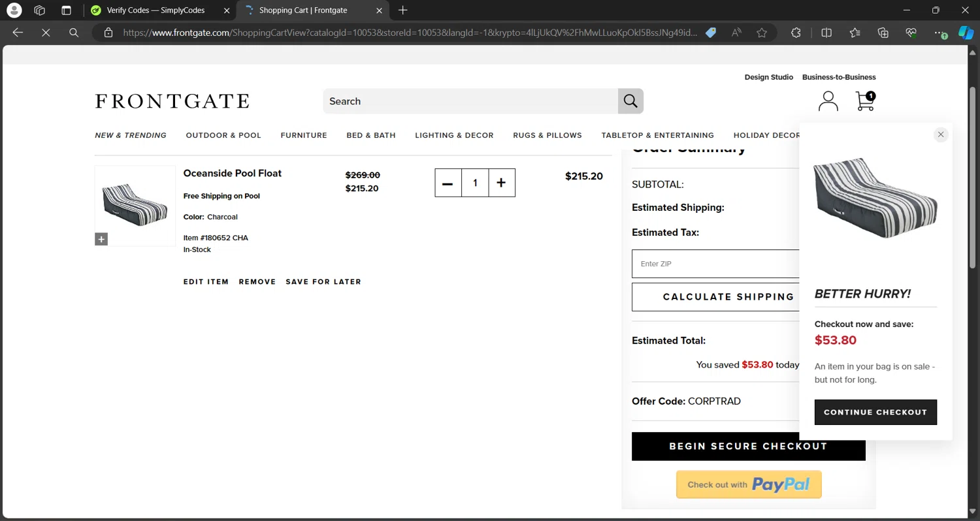This screenshot has height=521, width=980.
Task: Click the address bar URL
Action: click(410, 33)
